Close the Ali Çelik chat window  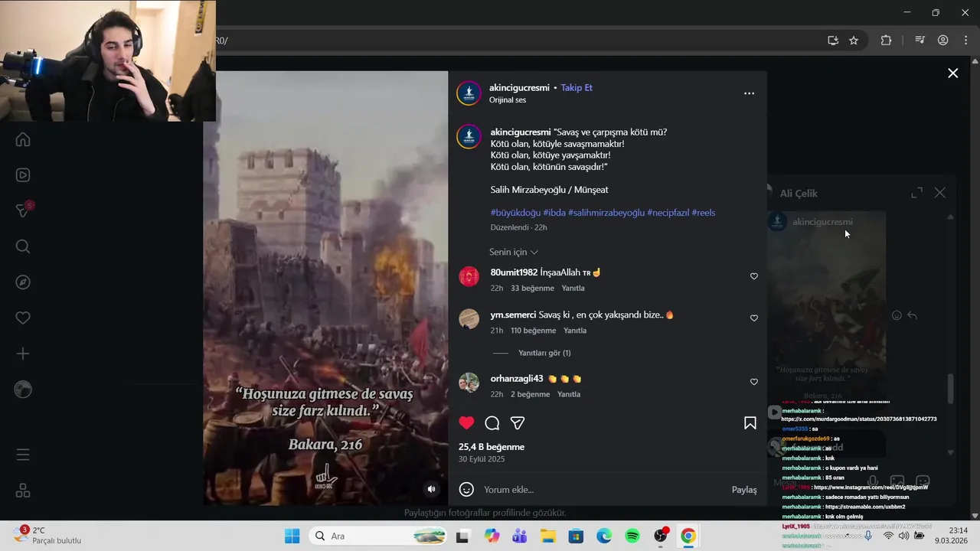(940, 193)
